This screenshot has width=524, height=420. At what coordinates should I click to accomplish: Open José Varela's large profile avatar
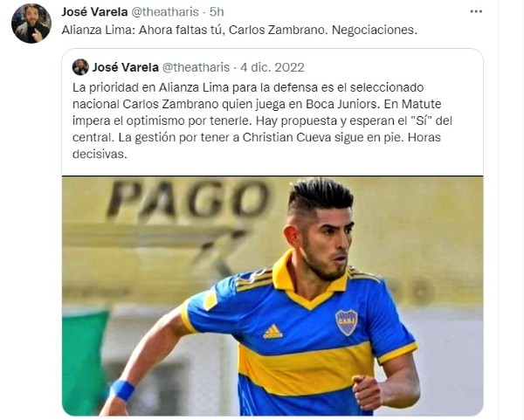[31, 24]
